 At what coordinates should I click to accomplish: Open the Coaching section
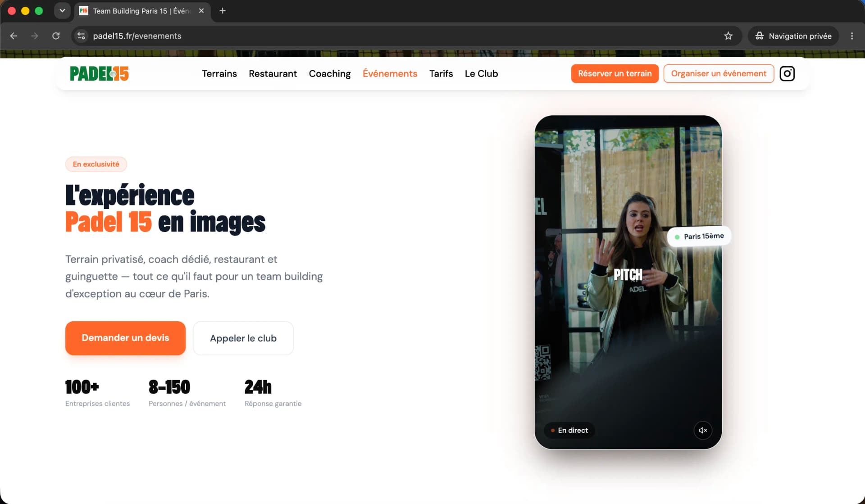(x=330, y=73)
